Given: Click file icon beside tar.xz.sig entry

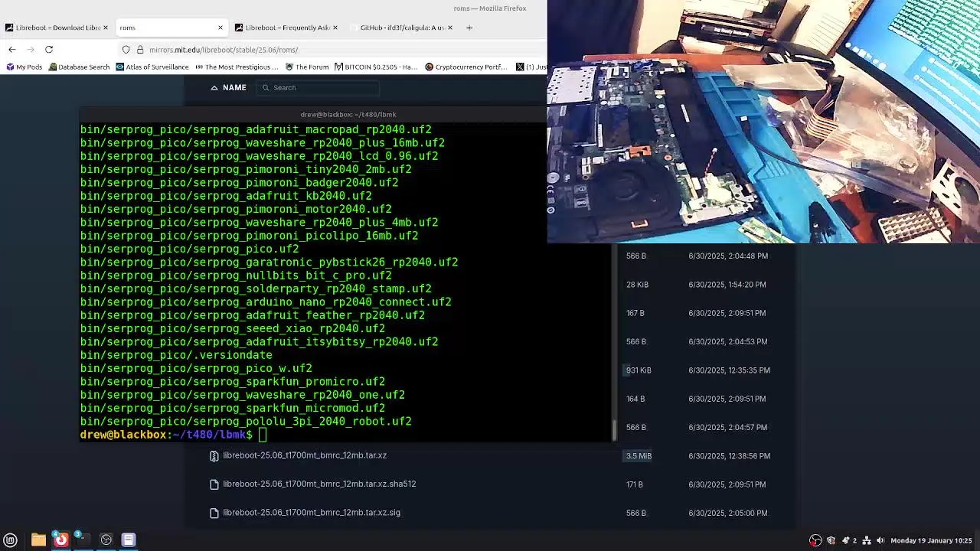Looking at the screenshot, I should pyautogui.click(x=214, y=514).
